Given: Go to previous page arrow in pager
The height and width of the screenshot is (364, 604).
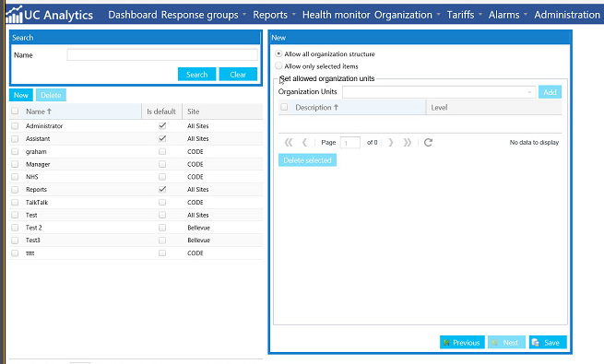Looking at the screenshot, I should [304, 143].
